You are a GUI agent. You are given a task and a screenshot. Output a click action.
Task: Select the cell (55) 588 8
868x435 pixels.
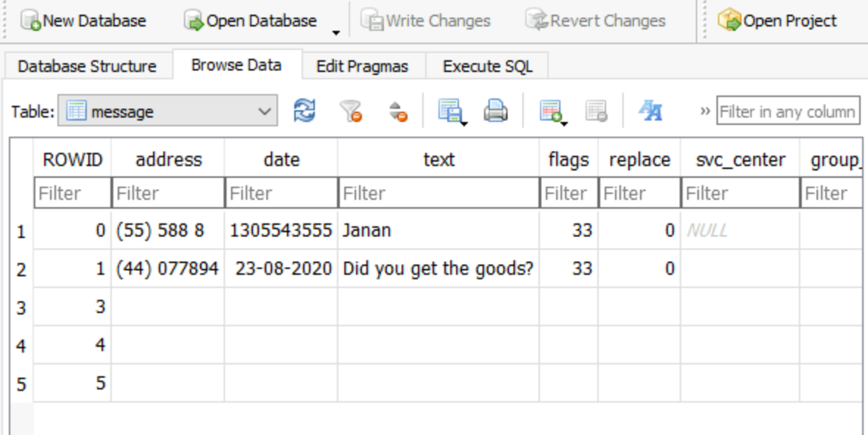pos(168,230)
